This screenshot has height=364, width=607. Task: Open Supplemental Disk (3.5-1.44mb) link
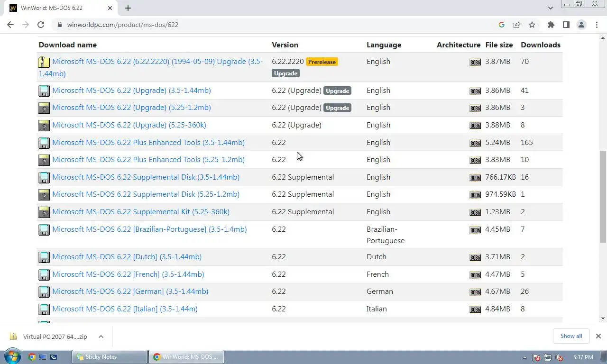[x=146, y=177]
